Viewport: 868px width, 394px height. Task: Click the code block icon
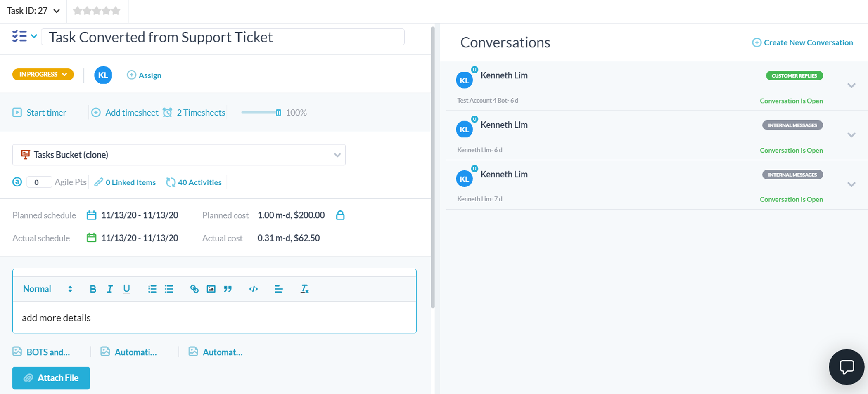253,289
